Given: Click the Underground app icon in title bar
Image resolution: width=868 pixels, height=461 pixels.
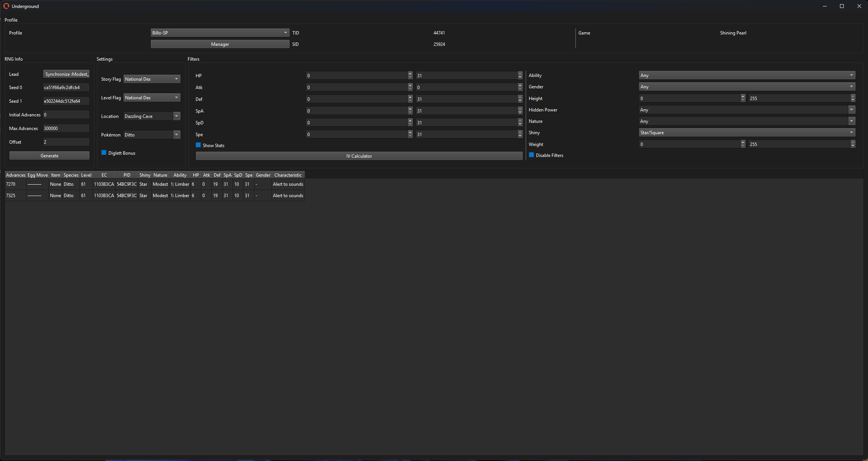Looking at the screenshot, I should point(6,6).
